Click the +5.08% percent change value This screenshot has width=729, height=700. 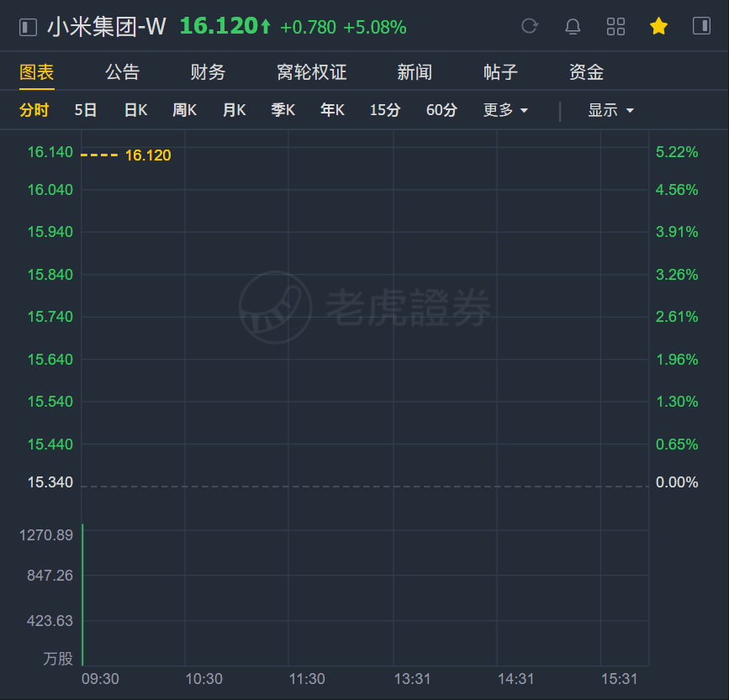[x=375, y=28]
